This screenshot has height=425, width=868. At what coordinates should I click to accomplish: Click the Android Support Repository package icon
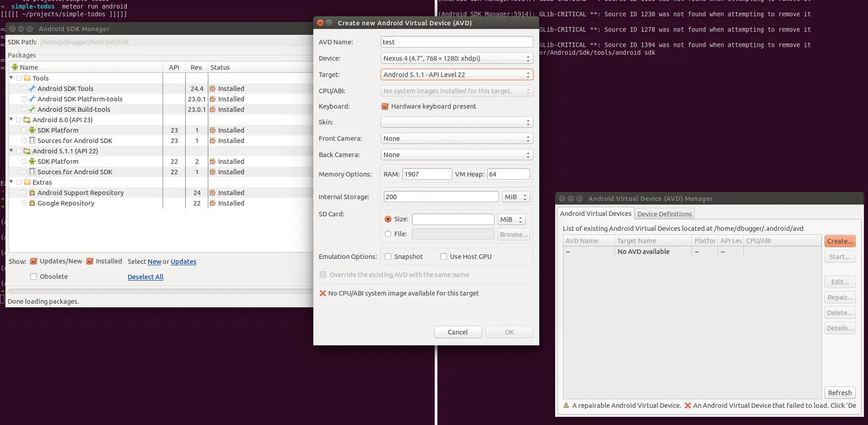pos(32,193)
